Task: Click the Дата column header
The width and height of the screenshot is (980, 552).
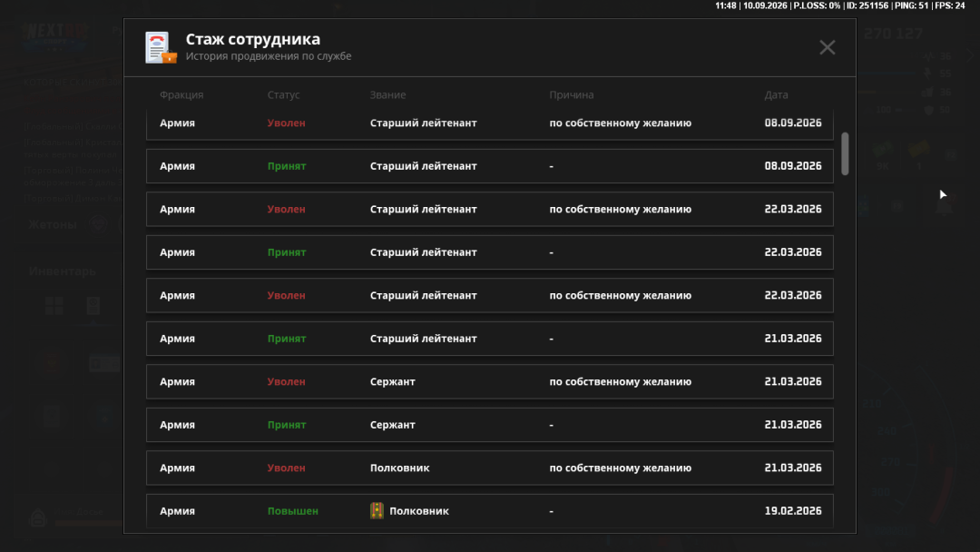Action: [776, 95]
